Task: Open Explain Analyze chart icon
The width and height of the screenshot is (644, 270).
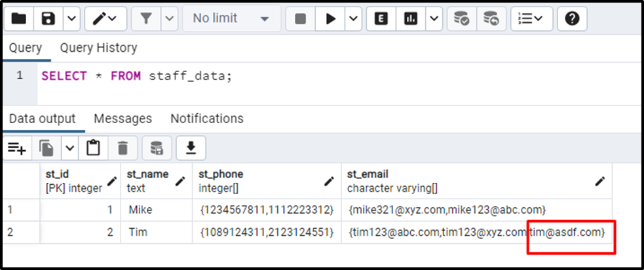Action: (411, 19)
